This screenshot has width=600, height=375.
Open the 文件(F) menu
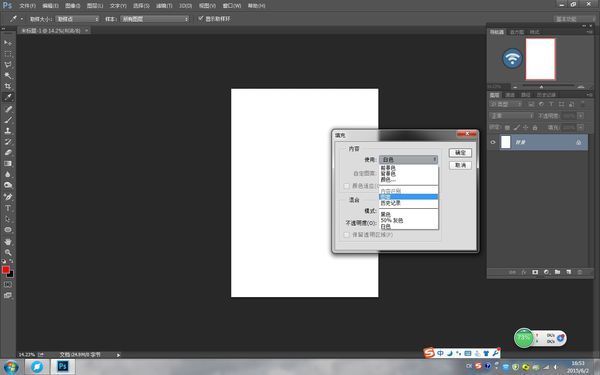pos(28,6)
